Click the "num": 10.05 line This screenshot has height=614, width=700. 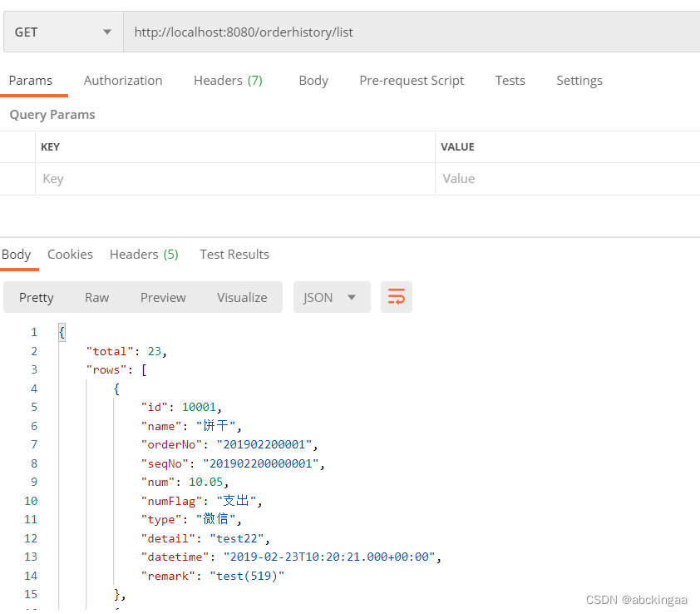pos(185,483)
